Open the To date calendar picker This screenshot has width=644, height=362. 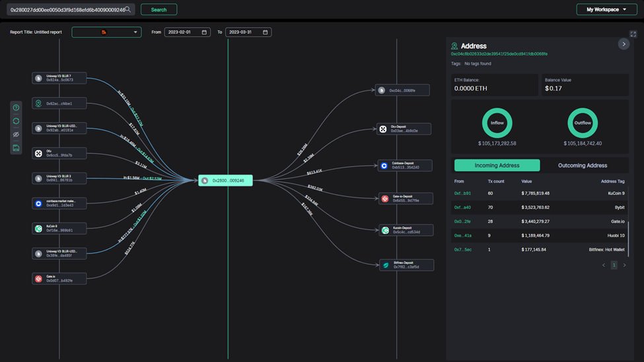[x=266, y=32]
